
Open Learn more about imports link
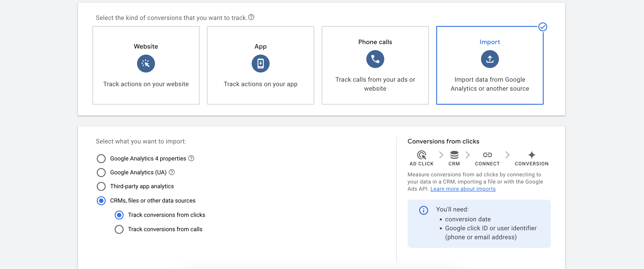[x=463, y=189]
